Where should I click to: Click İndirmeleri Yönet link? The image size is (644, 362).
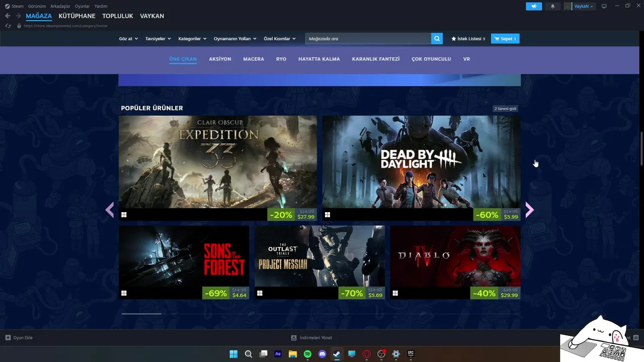pos(316,338)
